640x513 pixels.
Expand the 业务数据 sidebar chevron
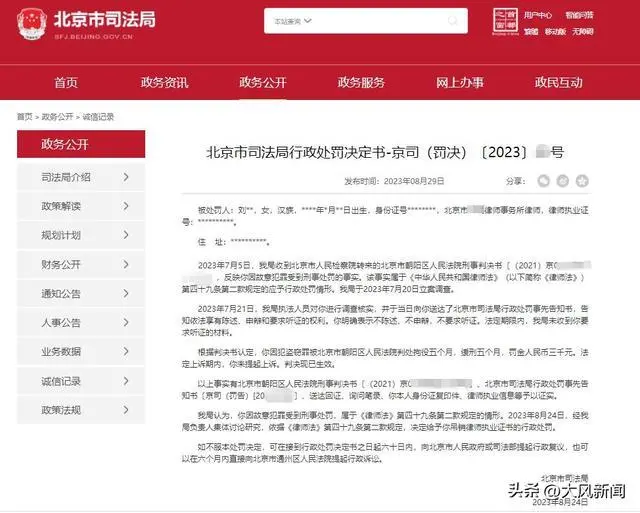pos(126,351)
